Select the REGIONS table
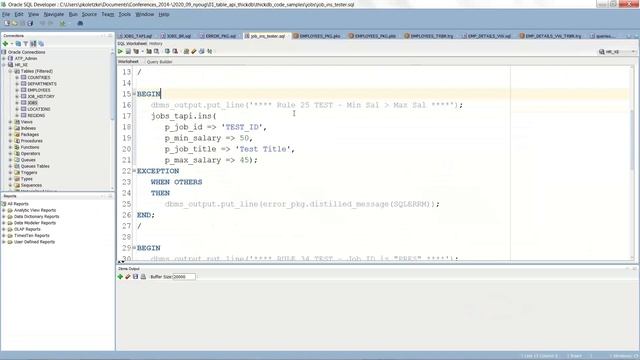Screen dimensions: 640x360 click(36, 116)
